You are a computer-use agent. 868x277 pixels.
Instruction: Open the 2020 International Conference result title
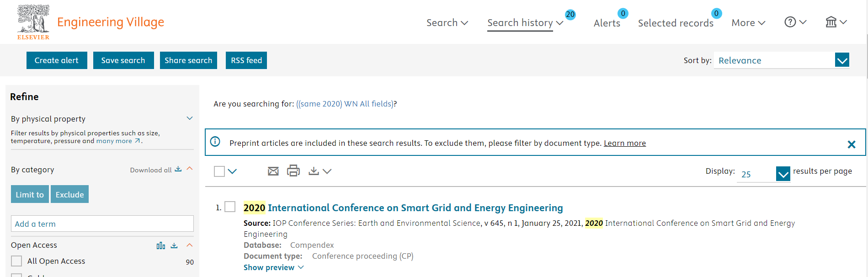(x=403, y=208)
